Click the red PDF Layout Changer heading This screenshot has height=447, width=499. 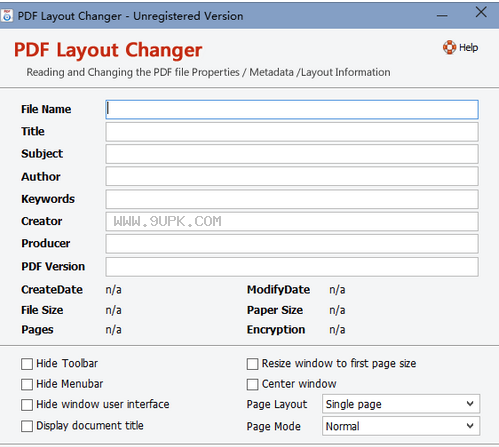pos(108,50)
